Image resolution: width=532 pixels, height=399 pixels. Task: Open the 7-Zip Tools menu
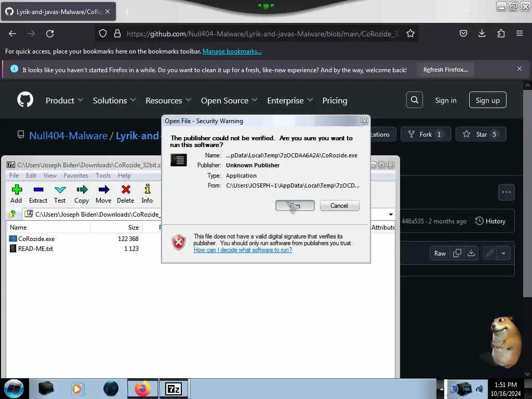point(103,176)
